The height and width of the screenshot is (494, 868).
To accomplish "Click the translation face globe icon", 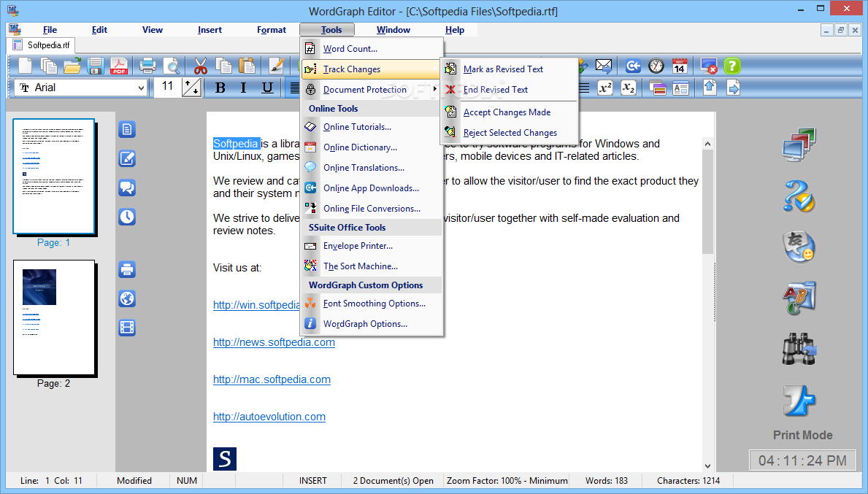I will (799, 247).
